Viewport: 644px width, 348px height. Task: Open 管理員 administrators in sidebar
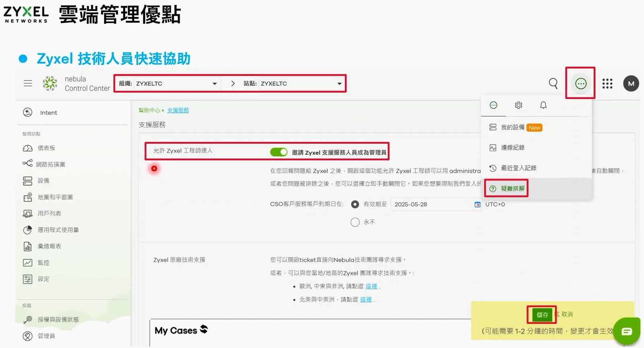coord(39,336)
